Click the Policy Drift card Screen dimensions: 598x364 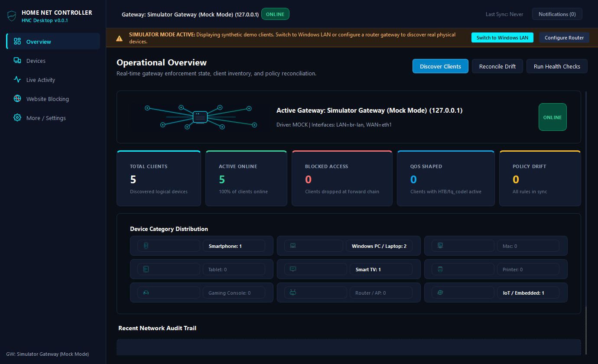point(540,178)
